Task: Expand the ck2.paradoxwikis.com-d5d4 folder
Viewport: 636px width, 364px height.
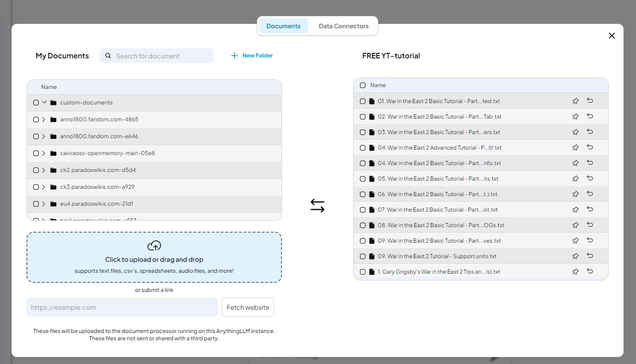Action: tap(44, 170)
